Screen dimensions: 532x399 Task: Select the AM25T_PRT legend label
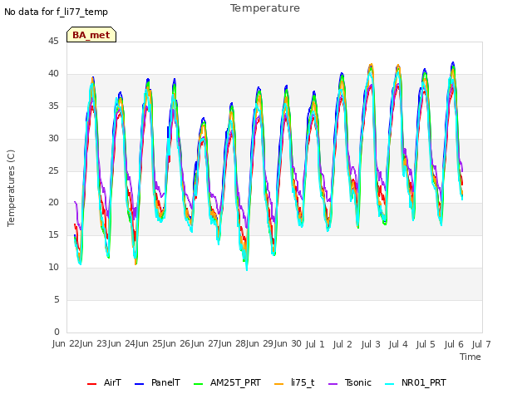click(x=235, y=382)
